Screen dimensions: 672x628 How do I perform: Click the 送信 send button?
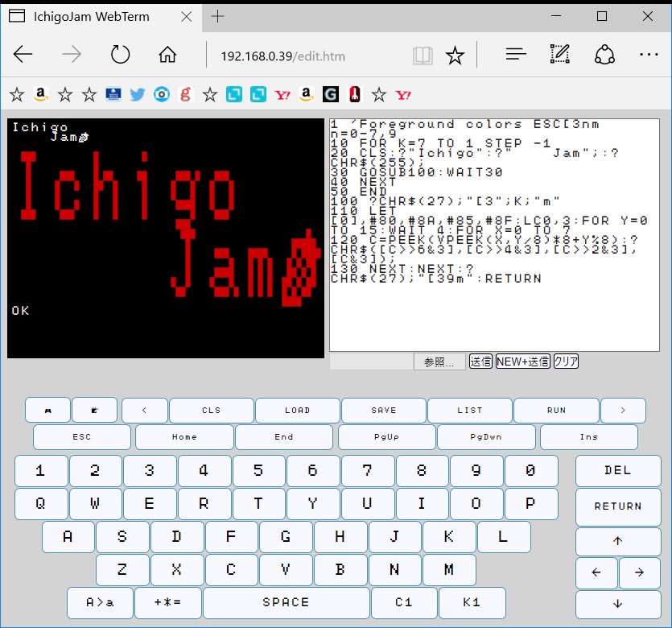pos(480,362)
